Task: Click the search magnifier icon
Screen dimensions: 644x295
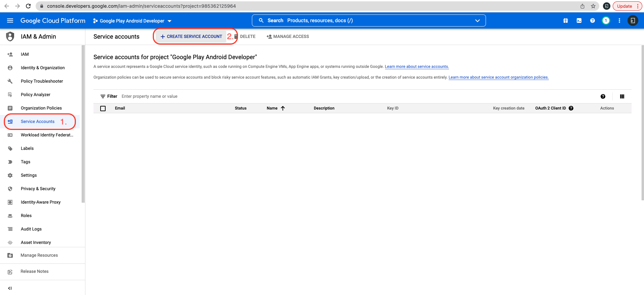Action: click(x=261, y=20)
